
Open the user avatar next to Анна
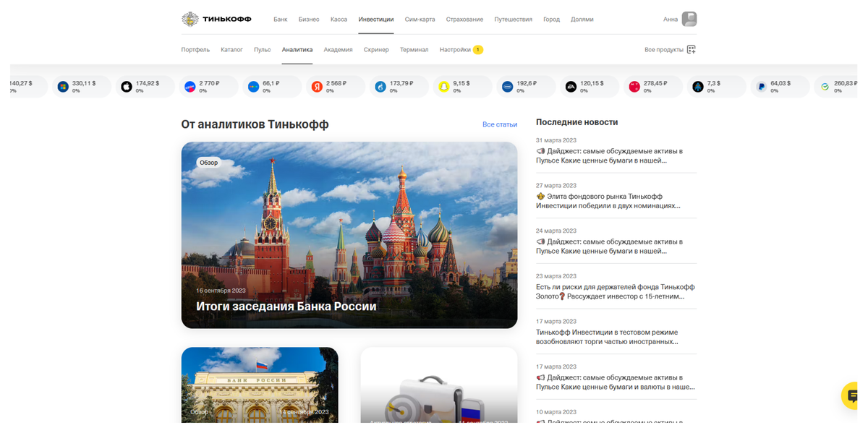click(689, 19)
